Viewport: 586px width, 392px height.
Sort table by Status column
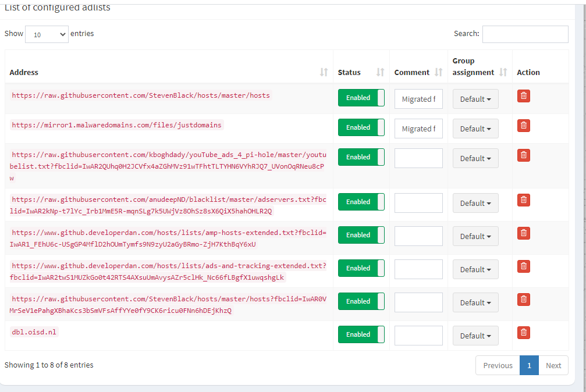click(x=380, y=72)
